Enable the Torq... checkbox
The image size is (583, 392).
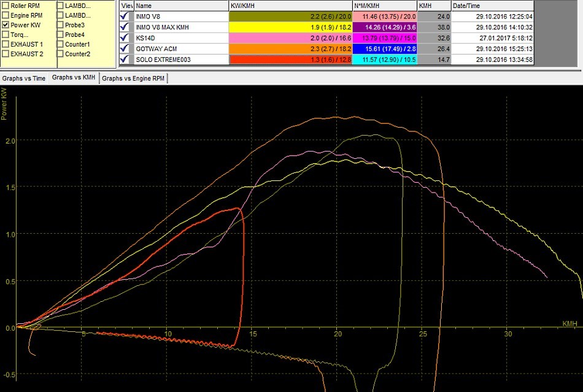pyautogui.click(x=6, y=34)
